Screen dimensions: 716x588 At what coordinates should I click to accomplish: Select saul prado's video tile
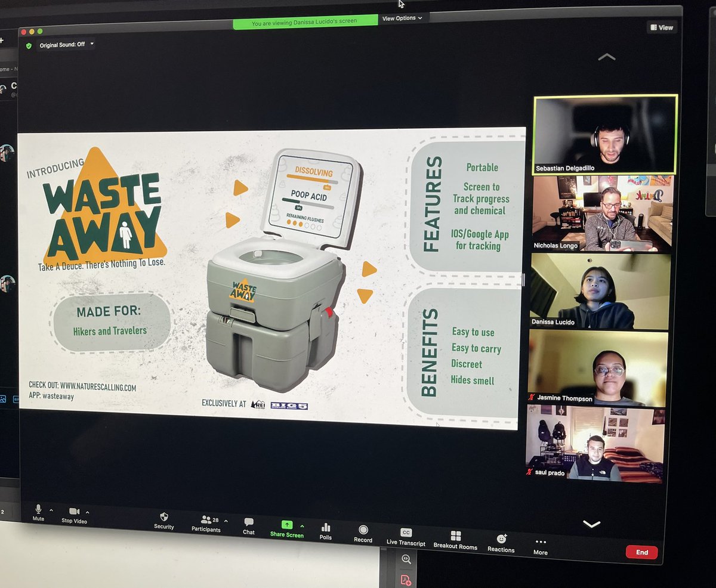tap(595, 444)
